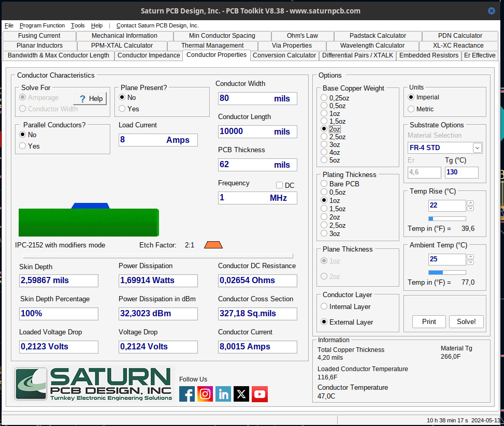Click the Solve! button
Viewport: 504px width, 426px height.
click(466, 321)
